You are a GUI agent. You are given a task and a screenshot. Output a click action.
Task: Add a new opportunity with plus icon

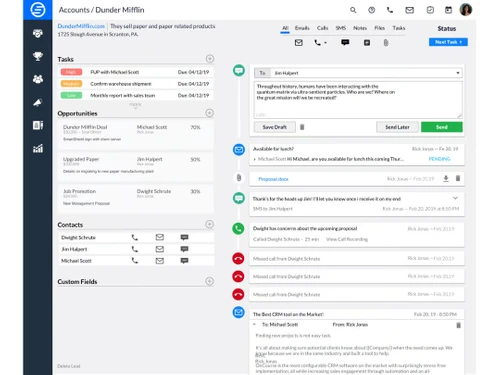209,113
